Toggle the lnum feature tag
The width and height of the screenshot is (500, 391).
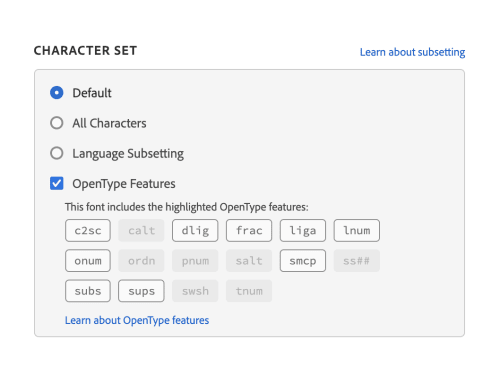pyautogui.click(x=357, y=230)
